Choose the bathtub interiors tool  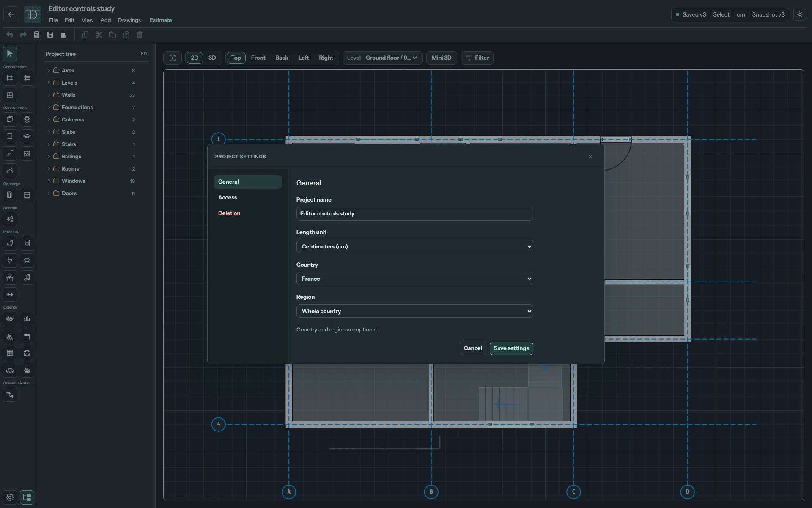coord(10,243)
